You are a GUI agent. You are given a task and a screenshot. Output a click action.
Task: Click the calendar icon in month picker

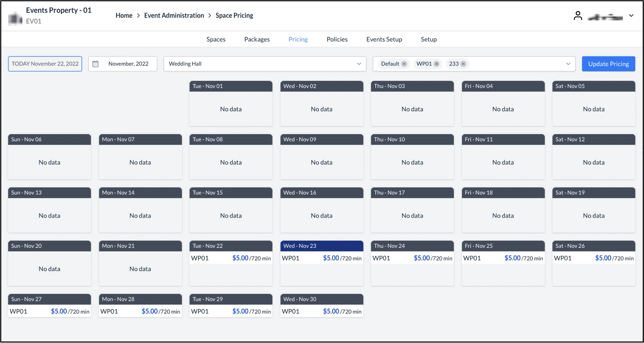click(x=95, y=64)
